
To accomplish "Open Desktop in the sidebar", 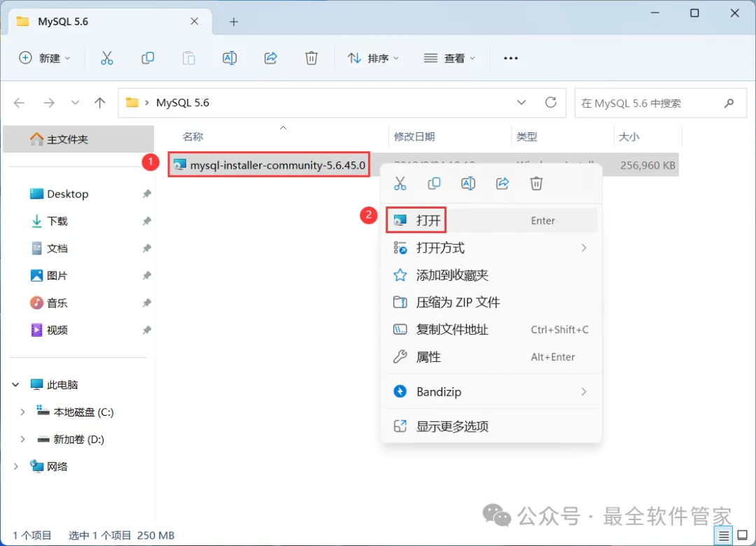I will [x=67, y=194].
